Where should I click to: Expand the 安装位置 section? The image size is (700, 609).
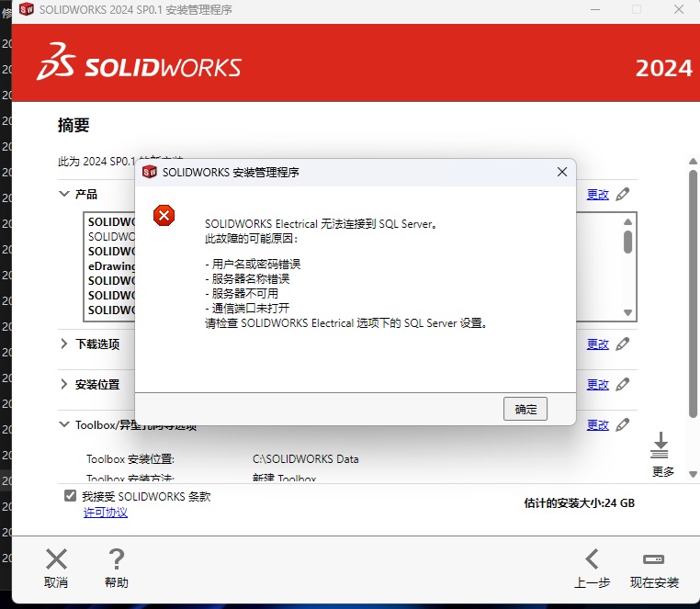[x=64, y=385]
